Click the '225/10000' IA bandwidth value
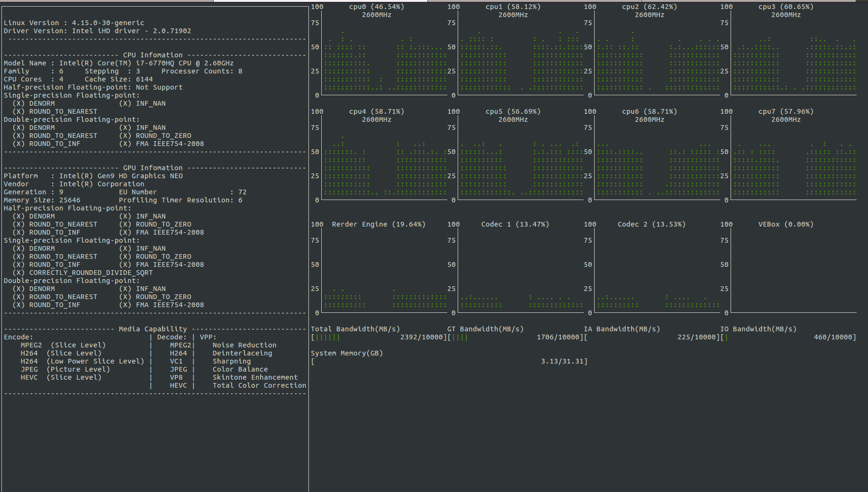 pos(696,337)
